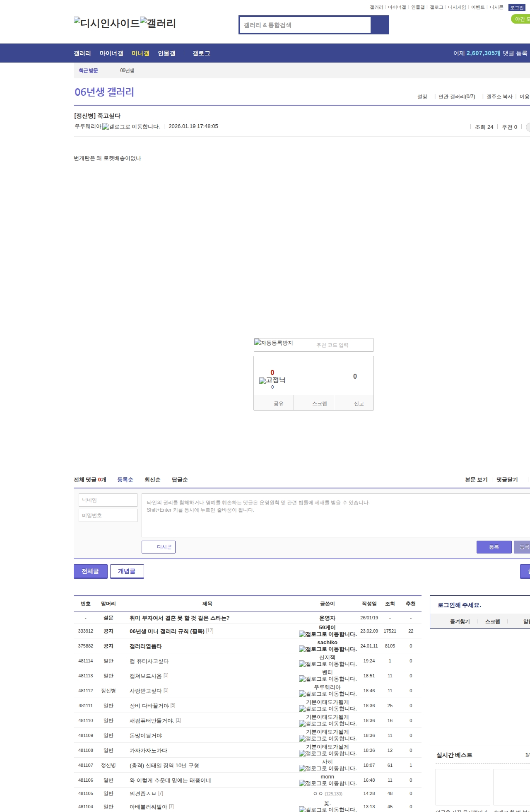Switch to the 미니갤 navigation tab

(x=140, y=53)
